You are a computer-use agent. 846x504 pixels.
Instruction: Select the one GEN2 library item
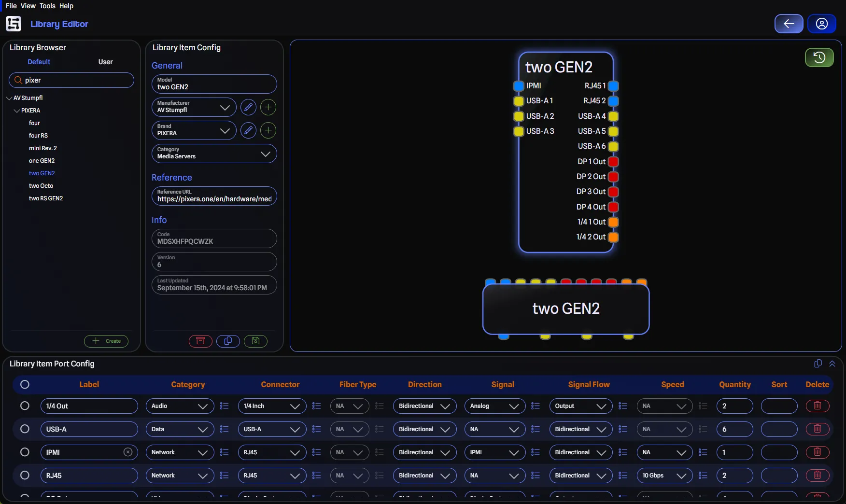point(42,161)
